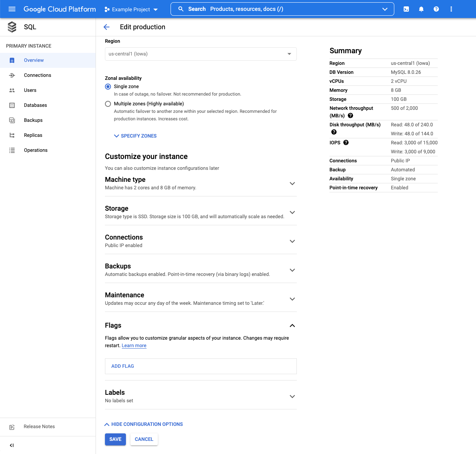Click 'MySQL 8.0.26' in Summary

[x=406, y=72]
